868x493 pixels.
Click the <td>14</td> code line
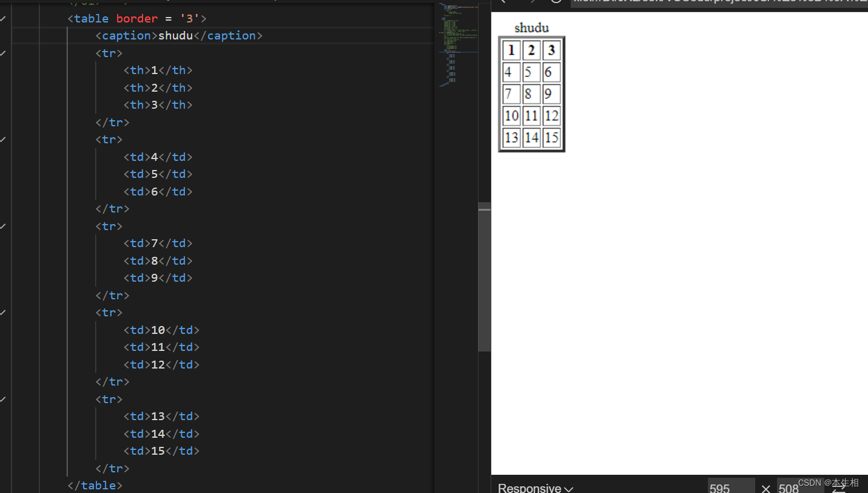(x=162, y=434)
